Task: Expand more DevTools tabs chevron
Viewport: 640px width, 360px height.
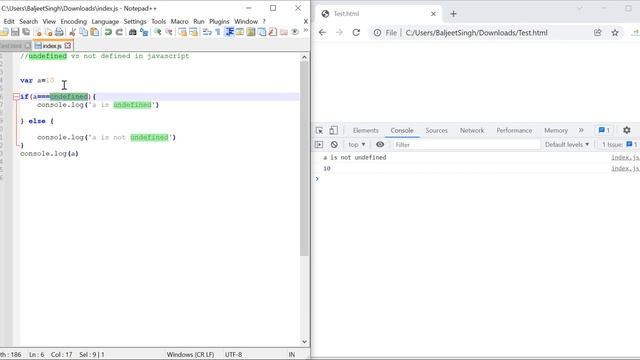Action: 581,130
